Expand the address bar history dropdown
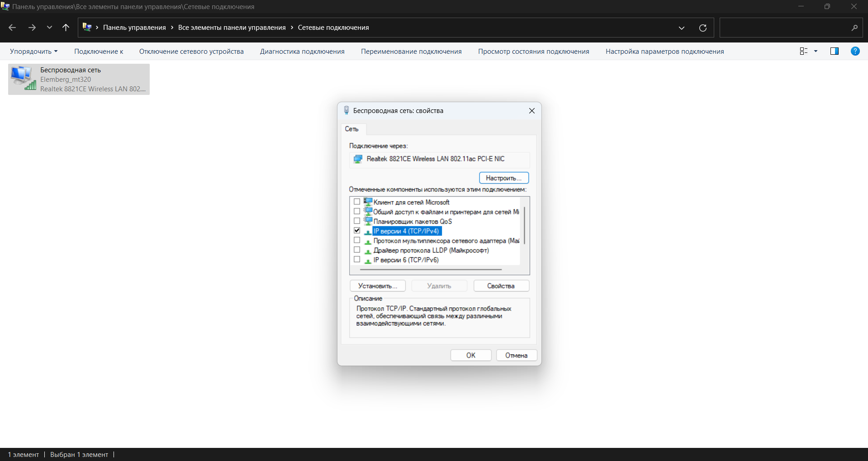Screen dimensions: 868x461 (682, 28)
